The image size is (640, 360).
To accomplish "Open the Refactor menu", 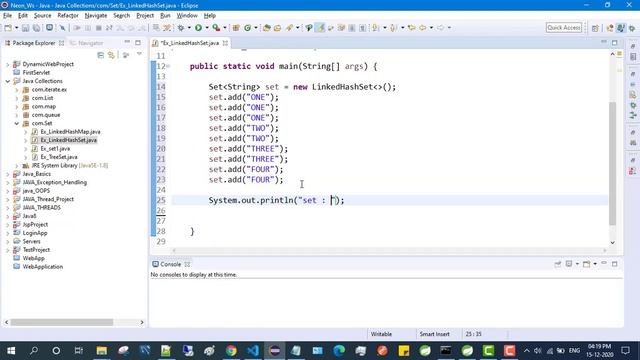I will pos(68,16).
